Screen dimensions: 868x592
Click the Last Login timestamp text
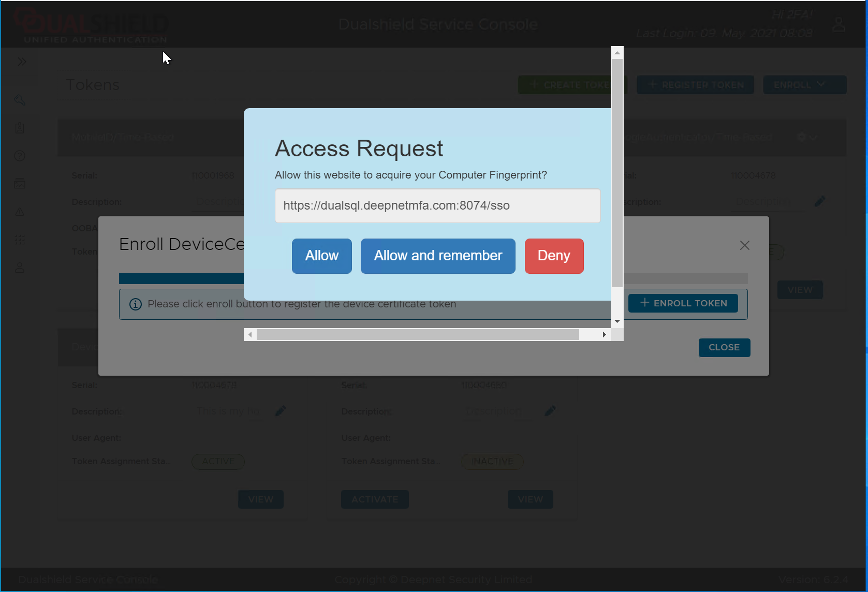click(724, 34)
